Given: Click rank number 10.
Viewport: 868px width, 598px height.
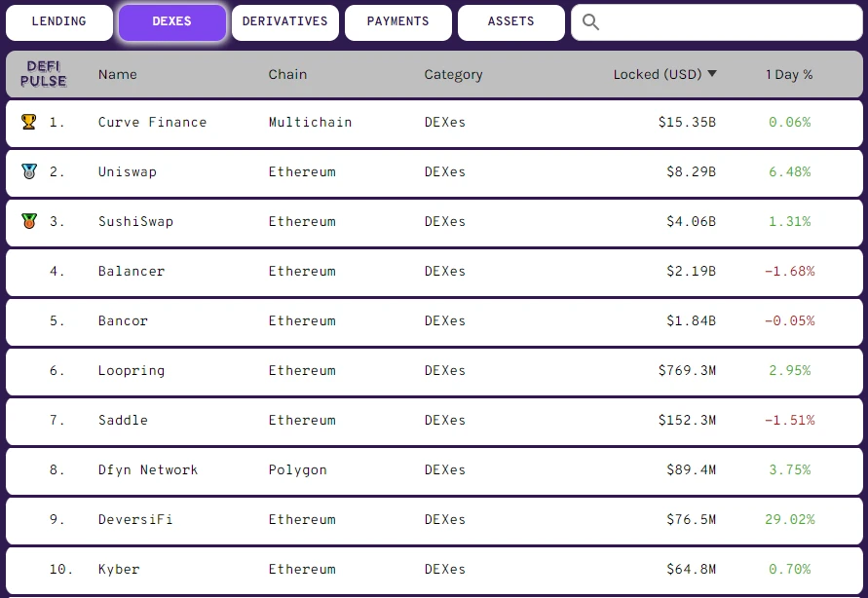Looking at the screenshot, I should tap(61, 569).
